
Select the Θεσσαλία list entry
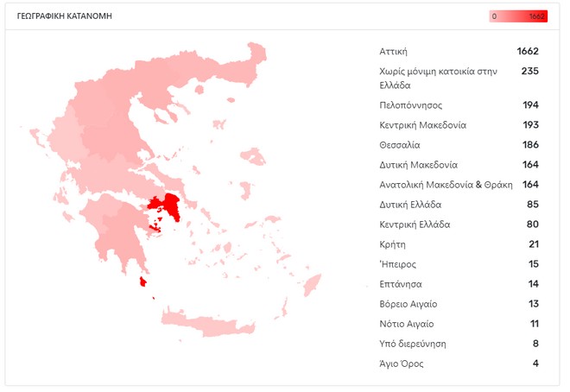click(x=400, y=145)
